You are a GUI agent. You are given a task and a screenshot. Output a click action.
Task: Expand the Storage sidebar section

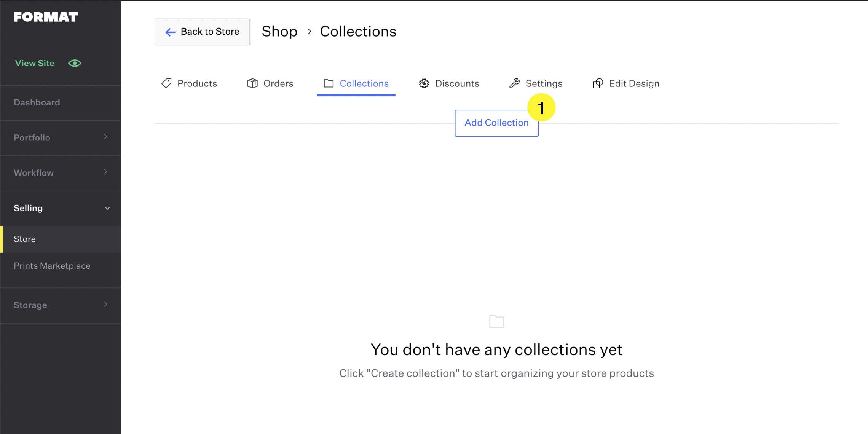coord(61,305)
